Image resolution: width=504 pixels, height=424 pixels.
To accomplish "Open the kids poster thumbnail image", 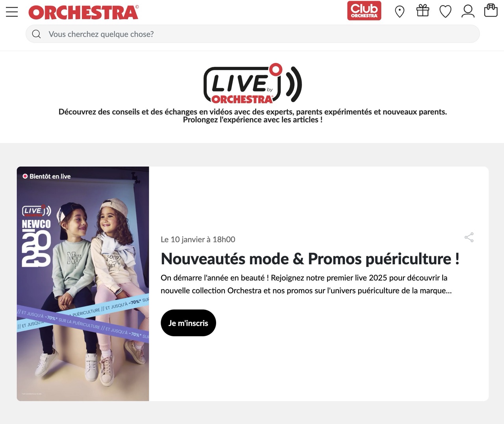I will coord(83,284).
